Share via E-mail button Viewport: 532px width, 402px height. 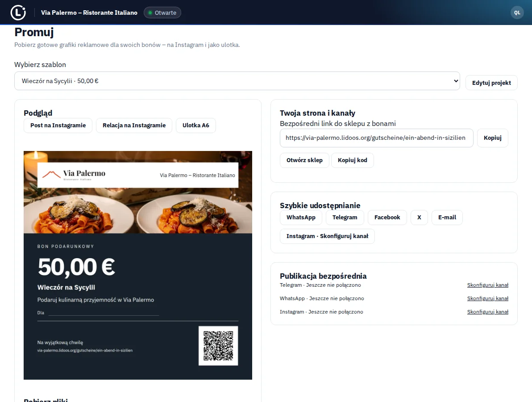(x=447, y=217)
